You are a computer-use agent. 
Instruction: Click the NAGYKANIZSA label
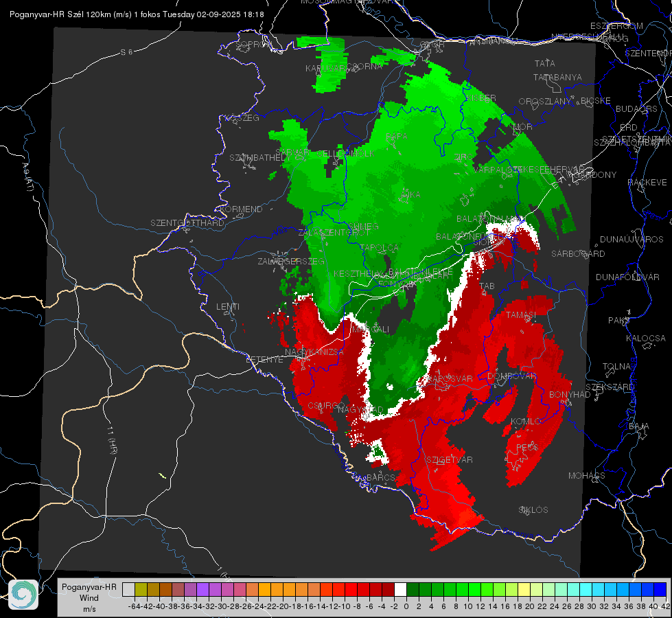[x=314, y=352]
